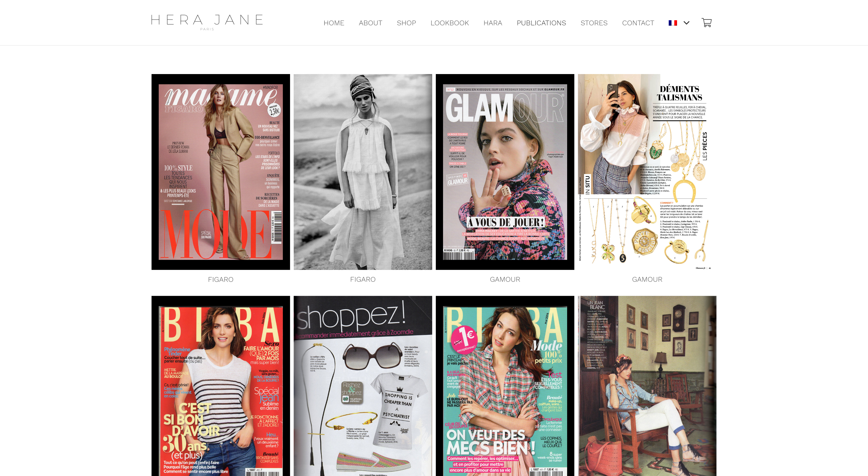Click the Hera Jane Paris logo
Viewport: 868px width, 476px height.
pyautogui.click(x=207, y=22)
